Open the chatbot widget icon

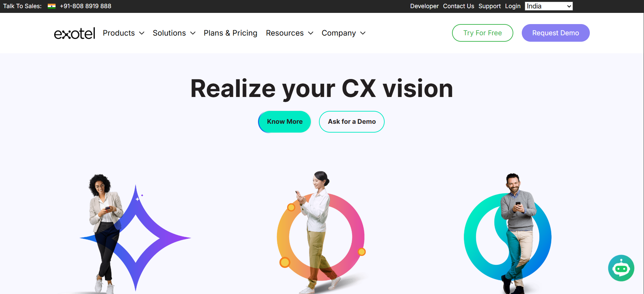click(x=621, y=268)
